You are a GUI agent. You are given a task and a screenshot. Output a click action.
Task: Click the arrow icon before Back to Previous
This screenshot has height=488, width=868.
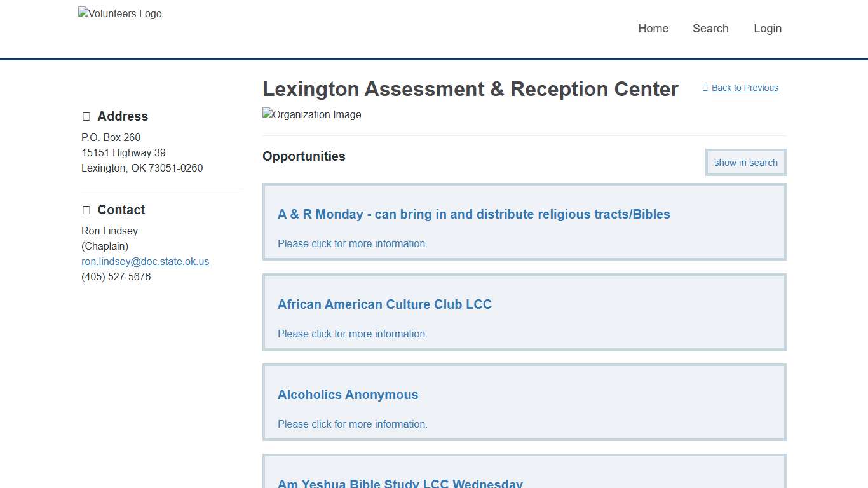click(x=705, y=88)
